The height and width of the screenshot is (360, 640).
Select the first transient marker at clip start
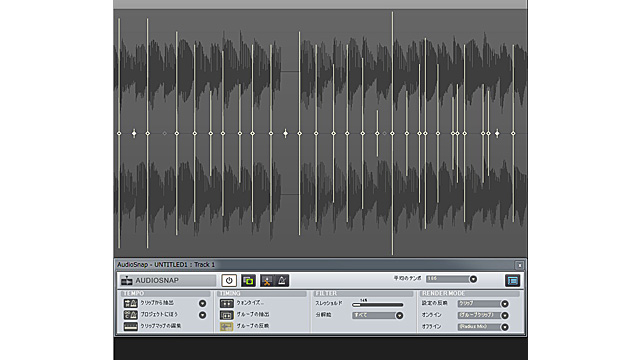[x=119, y=133]
